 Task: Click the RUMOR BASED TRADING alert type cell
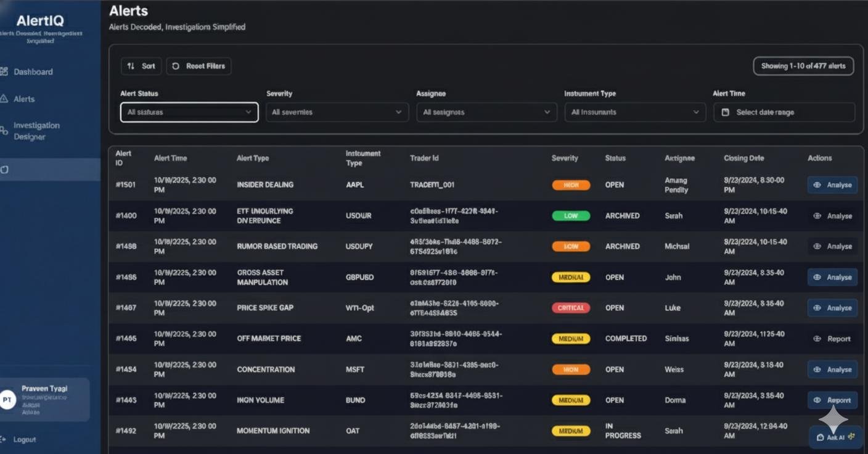coord(277,246)
